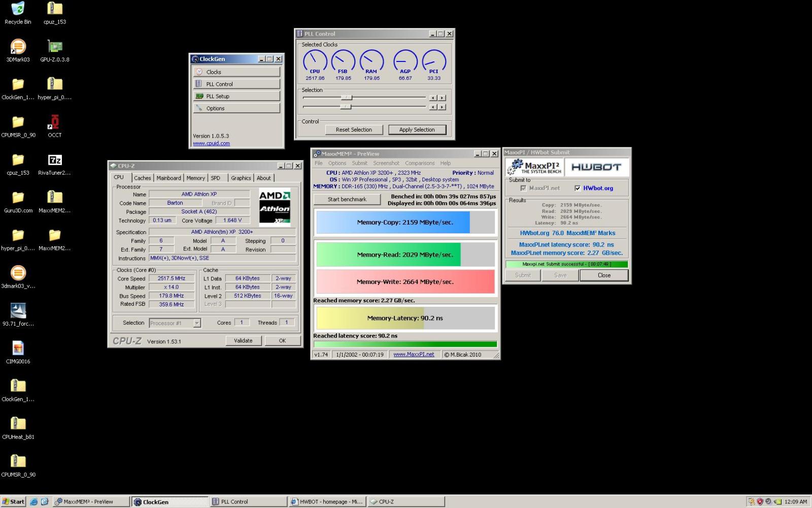Expand the Processor #1 selection dropdown
Viewport: 812px width, 508px height.
(x=197, y=323)
